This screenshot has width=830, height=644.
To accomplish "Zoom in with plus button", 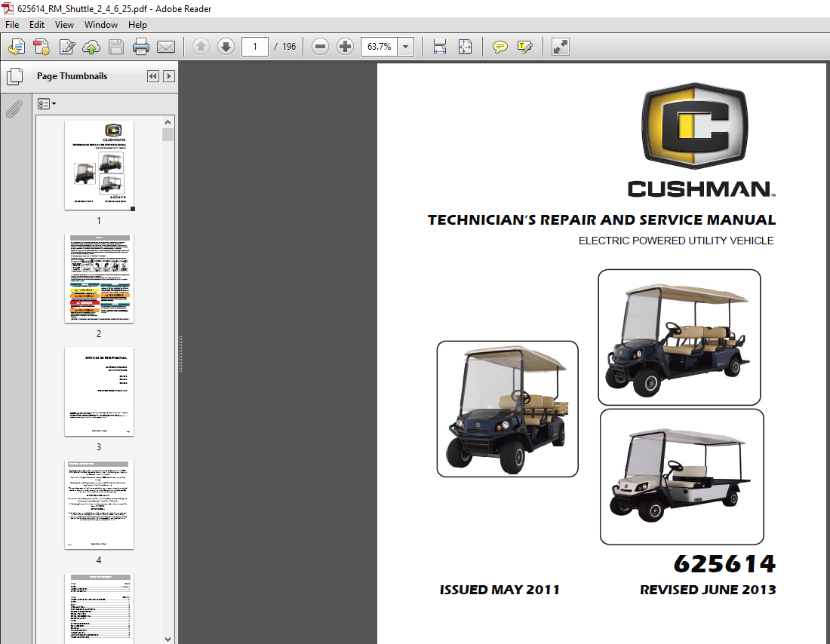I will [345, 47].
